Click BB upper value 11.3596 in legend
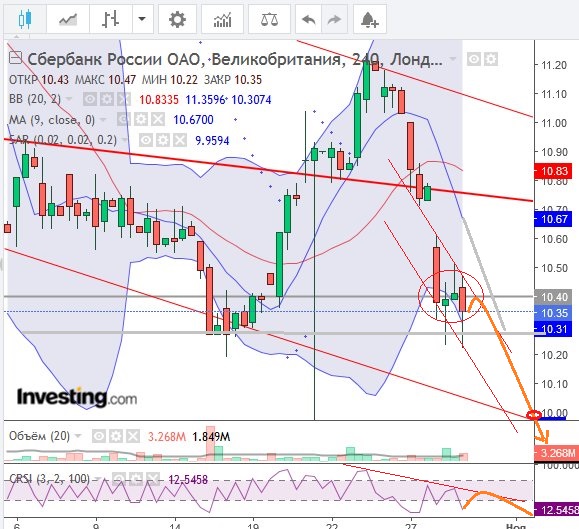This screenshot has height=529, width=579. pyautogui.click(x=205, y=100)
